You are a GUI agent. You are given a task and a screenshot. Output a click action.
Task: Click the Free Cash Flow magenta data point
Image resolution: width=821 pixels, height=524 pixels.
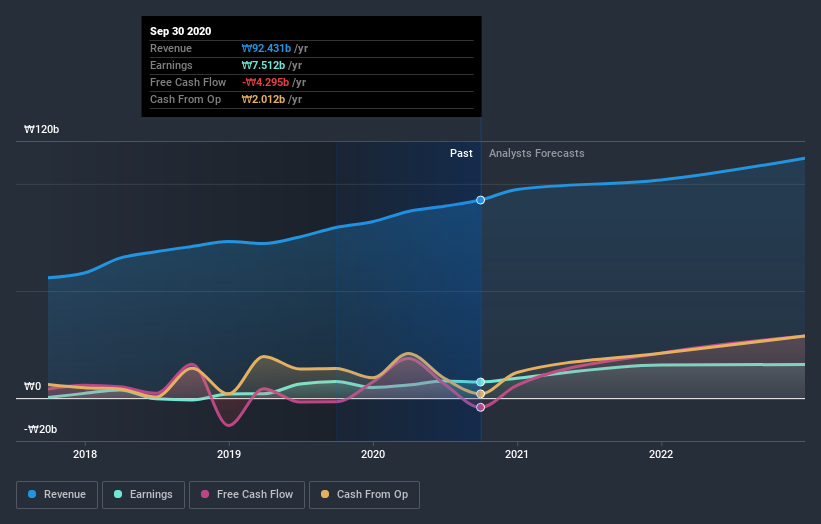(x=480, y=407)
